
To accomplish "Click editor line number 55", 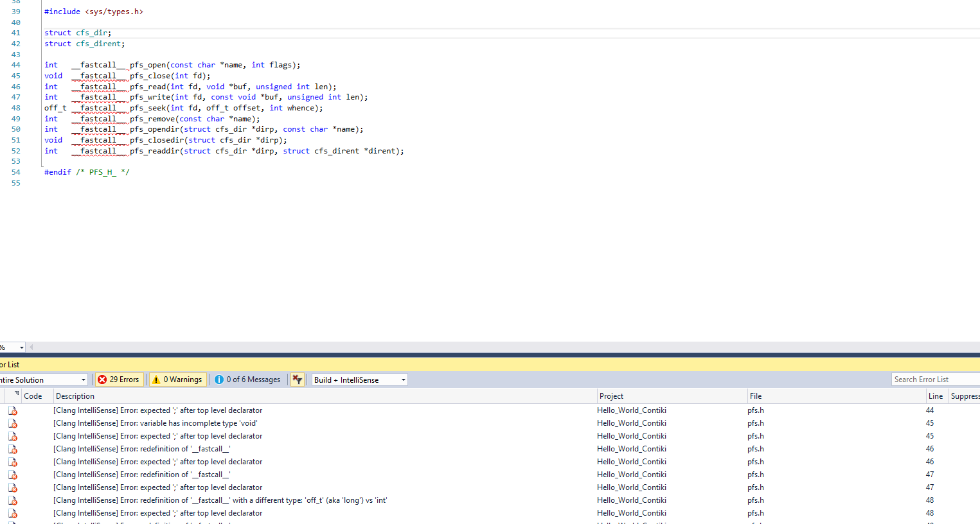I will pos(15,183).
